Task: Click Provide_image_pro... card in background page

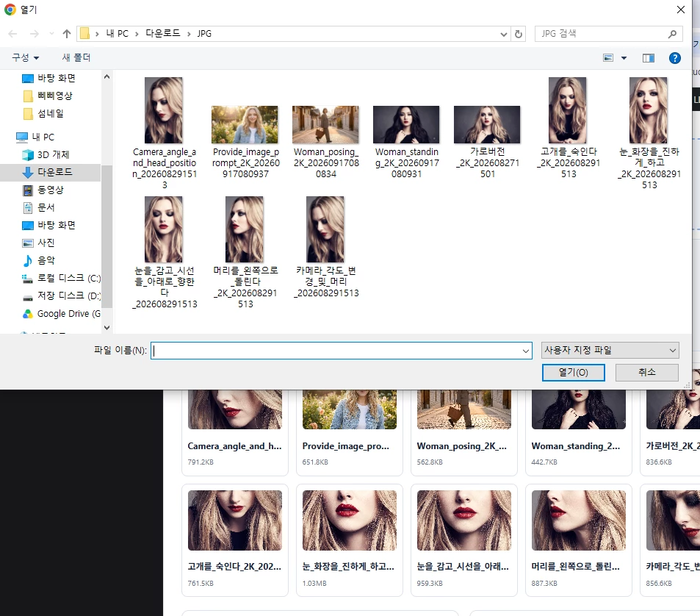Action: (349, 432)
